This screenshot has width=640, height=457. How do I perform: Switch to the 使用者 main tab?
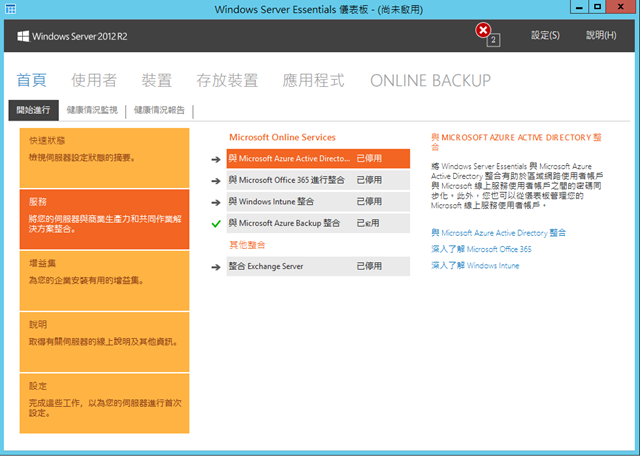click(x=94, y=80)
